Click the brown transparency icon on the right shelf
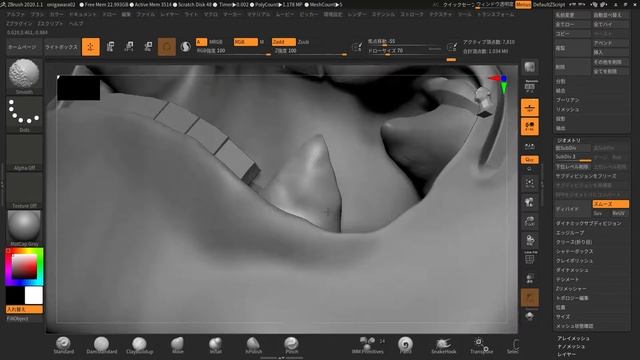Viewport: 640px width, 360px height. point(530,298)
